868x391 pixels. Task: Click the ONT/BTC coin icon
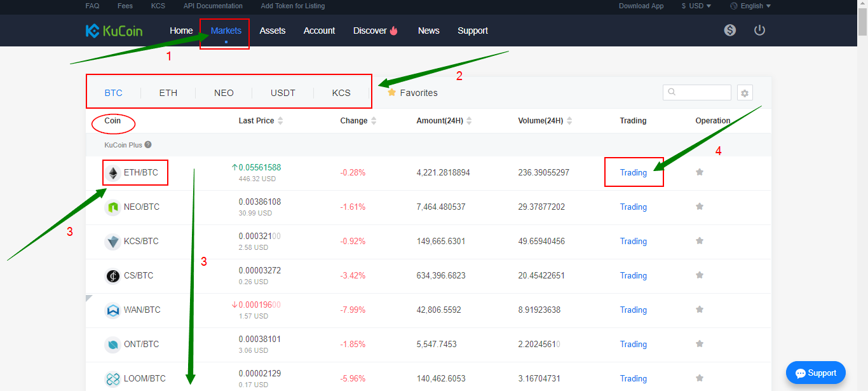[x=112, y=345]
